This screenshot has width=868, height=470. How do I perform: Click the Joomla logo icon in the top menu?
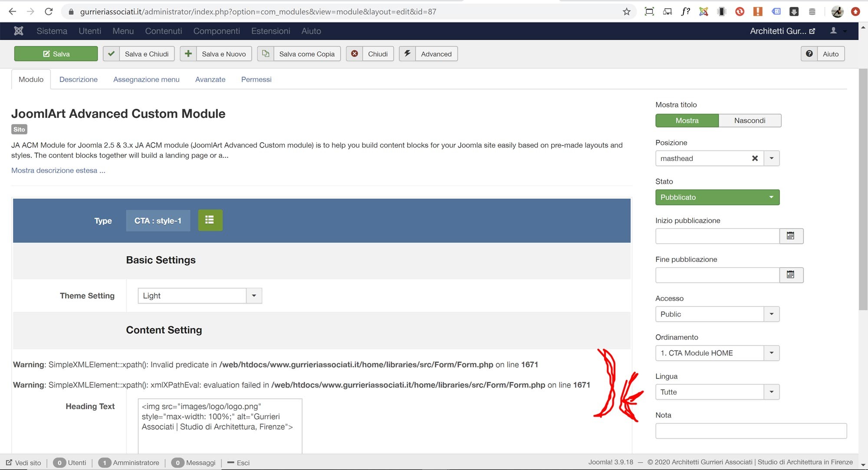click(x=19, y=31)
